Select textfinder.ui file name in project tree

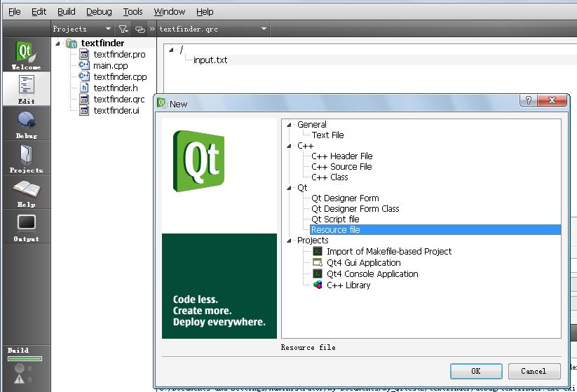coord(116,110)
